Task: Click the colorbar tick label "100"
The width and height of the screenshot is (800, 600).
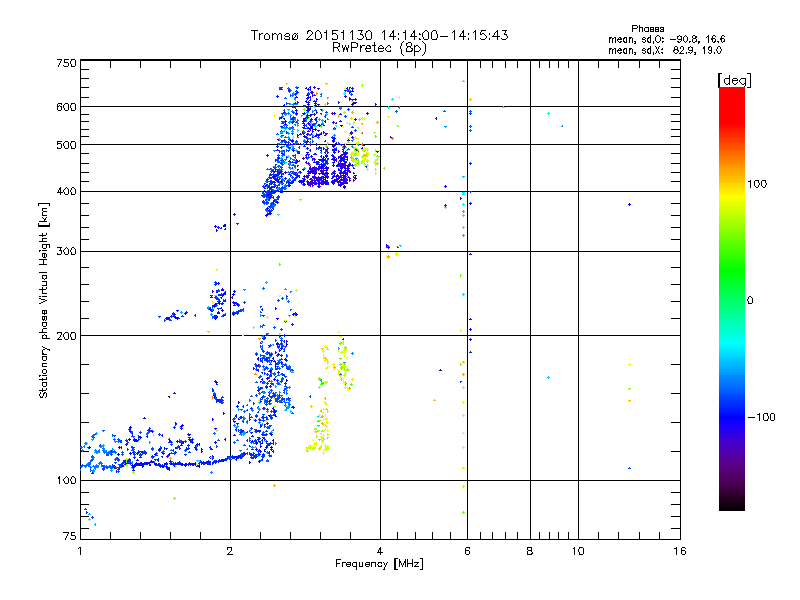Action: pyautogui.click(x=757, y=184)
